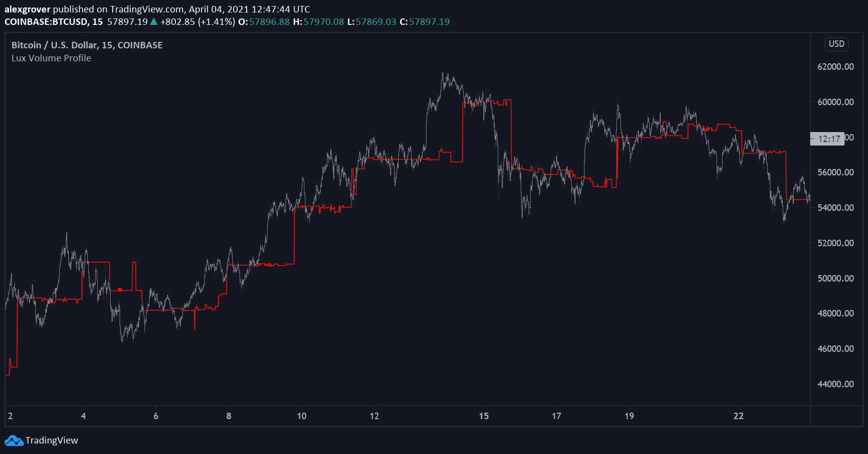This screenshot has height=454, width=868.
Task: Click the high value 57970.08
Action: 324,21
